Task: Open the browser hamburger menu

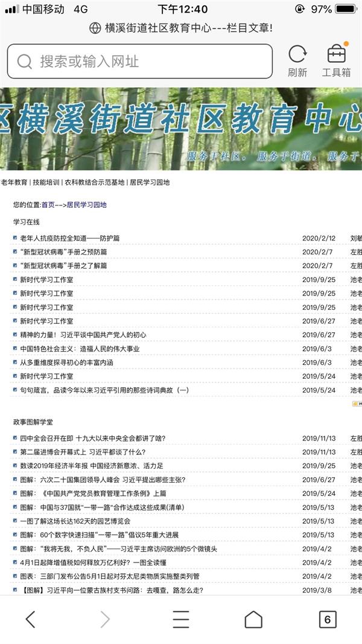Action: [x=180, y=619]
